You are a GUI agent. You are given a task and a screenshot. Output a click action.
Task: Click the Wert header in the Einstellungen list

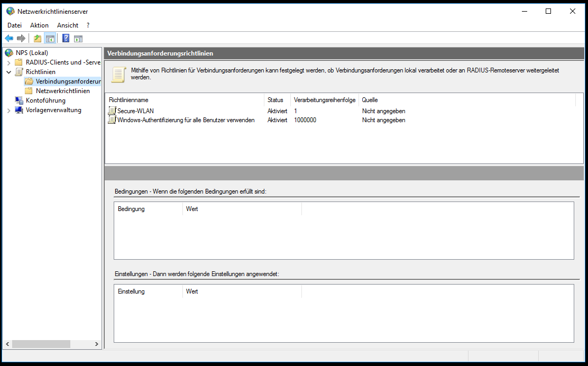coord(242,291)
